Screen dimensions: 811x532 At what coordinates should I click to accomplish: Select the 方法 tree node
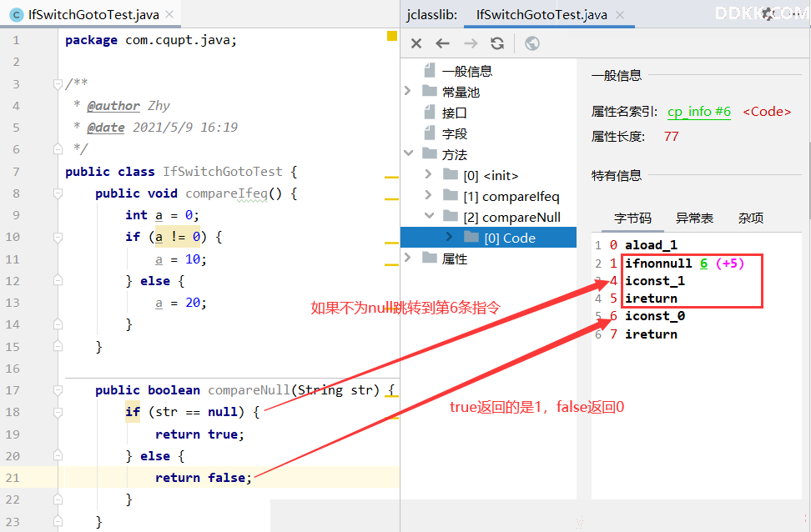455,154
